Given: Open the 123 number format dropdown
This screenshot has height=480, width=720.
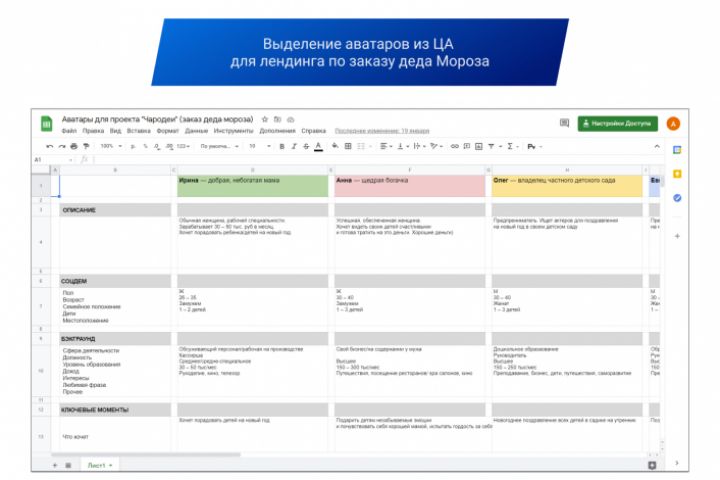Looking at the screenshot, I should click(183, 147).
